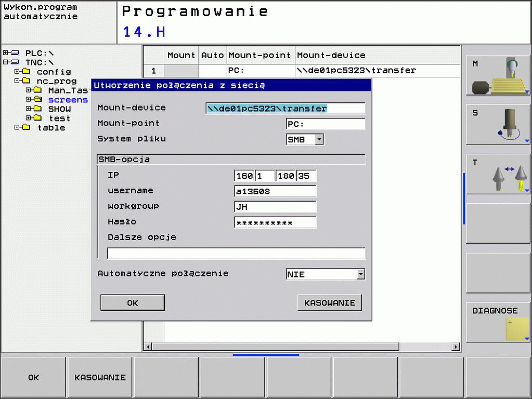Click the KASOWANIE button in the dialog
The width and height of the screenshot is (532, 399).
click(330, 303)
